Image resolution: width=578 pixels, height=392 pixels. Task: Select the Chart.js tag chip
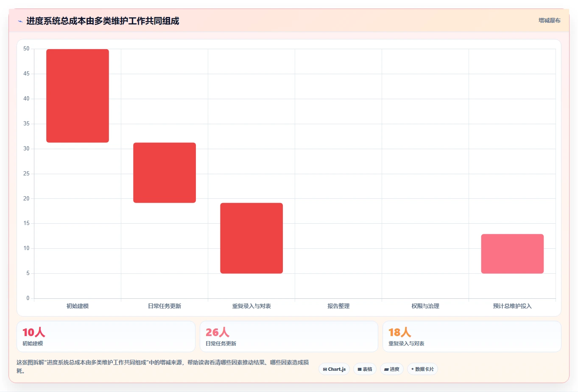pyautogui.click(x=334, y=369)
